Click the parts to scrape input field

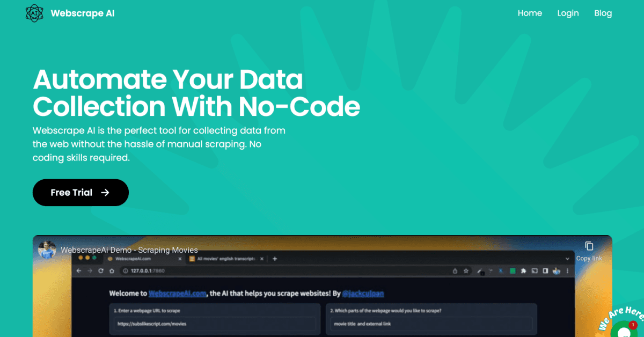(431, 324)
